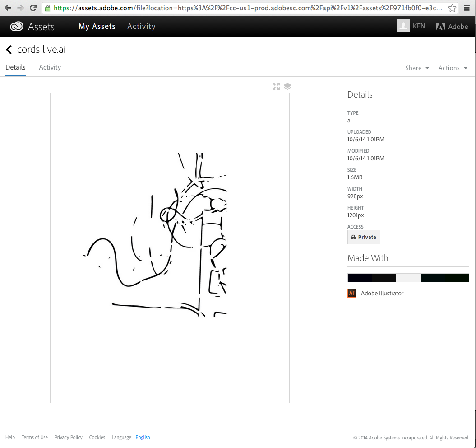Click the cords live.ai file title
This screenshot has width=476, height=448.
(42, 50)
